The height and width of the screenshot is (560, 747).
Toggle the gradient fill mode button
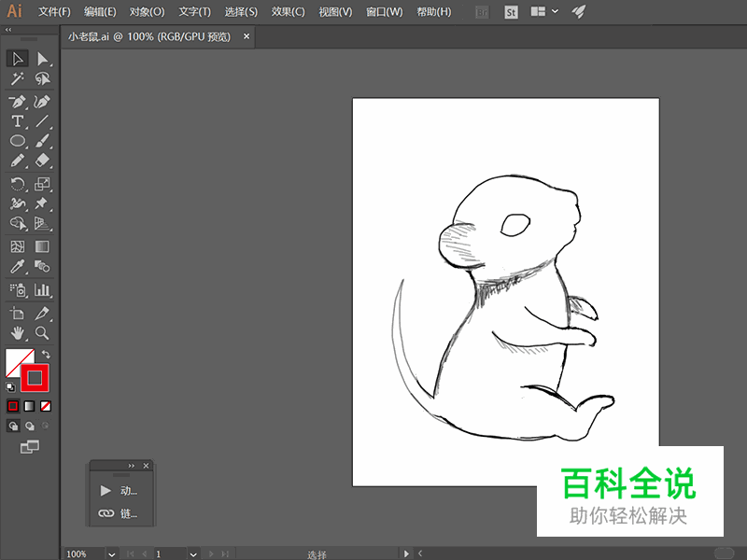pyautogui.click(x=29, y=406)
